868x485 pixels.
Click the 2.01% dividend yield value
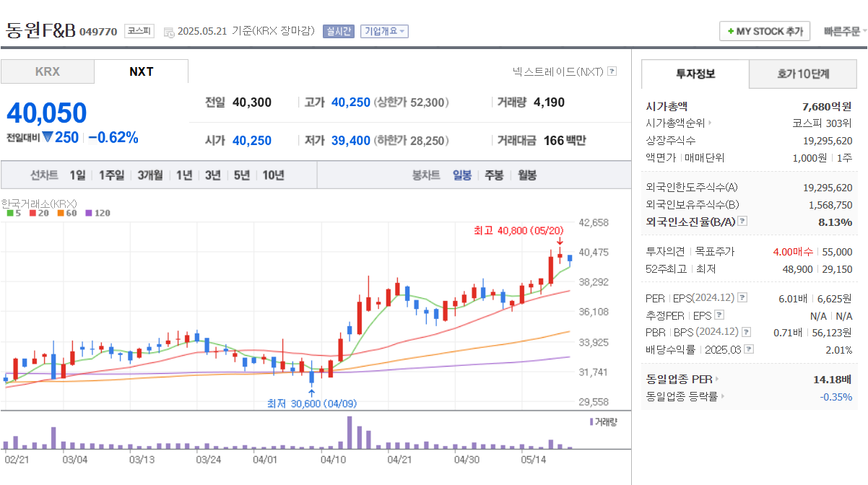(838, 350)
